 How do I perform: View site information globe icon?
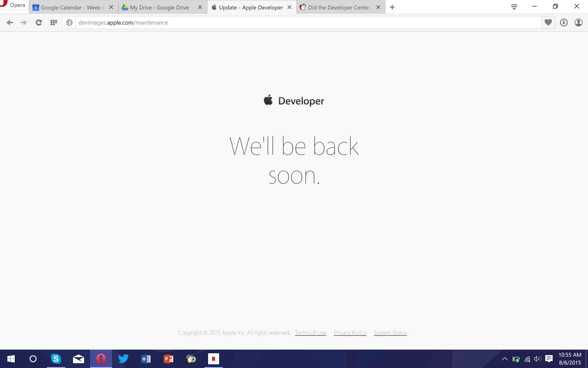coord(69,23)
